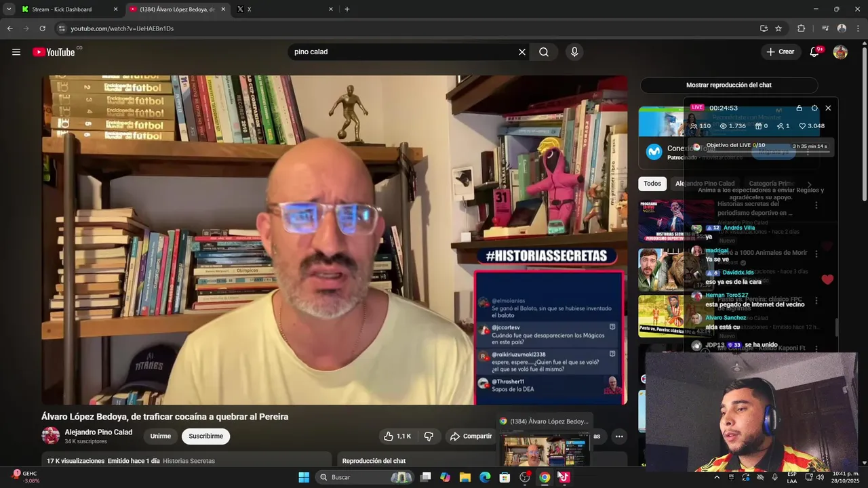Like the video with thumbs up
Image resolution: width=868 pixels, height=488 pixels.
pyautogui.click(x=397, y=436)
